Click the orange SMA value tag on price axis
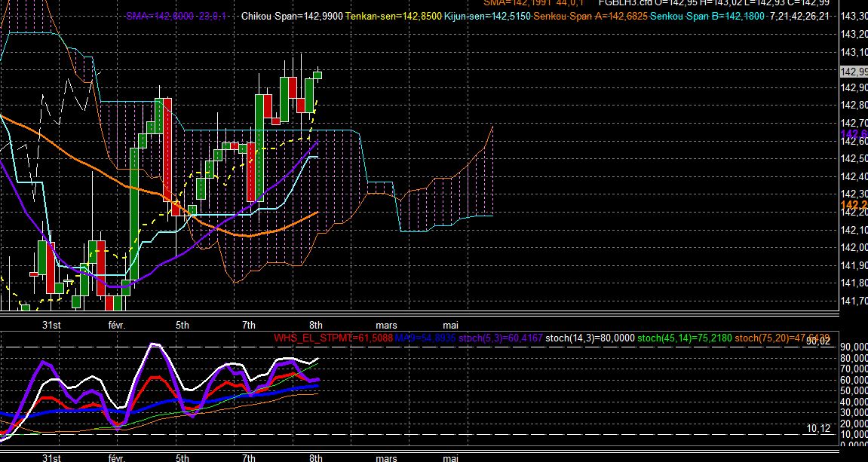Viewport: 868px width, 462px height. click(x=854, y=205)
